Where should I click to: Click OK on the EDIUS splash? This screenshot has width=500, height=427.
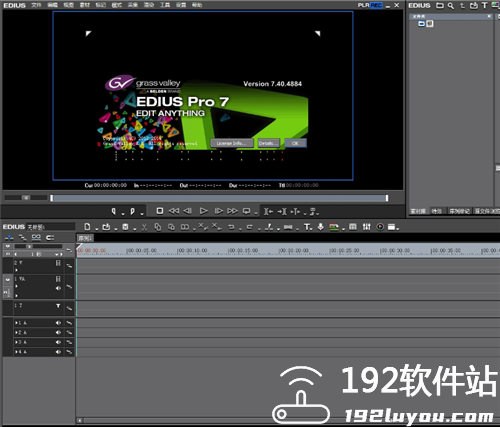295,143
